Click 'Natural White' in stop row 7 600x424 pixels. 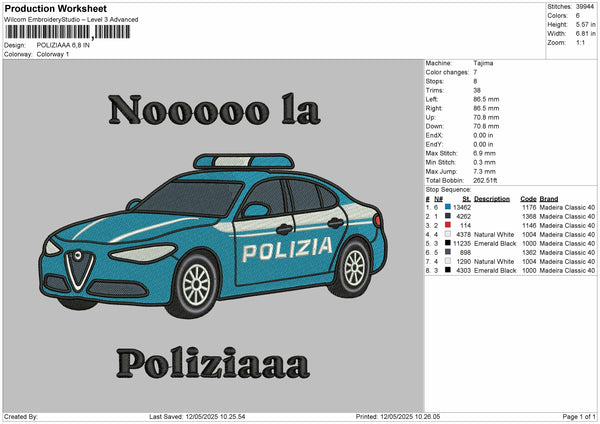(494, 261)
